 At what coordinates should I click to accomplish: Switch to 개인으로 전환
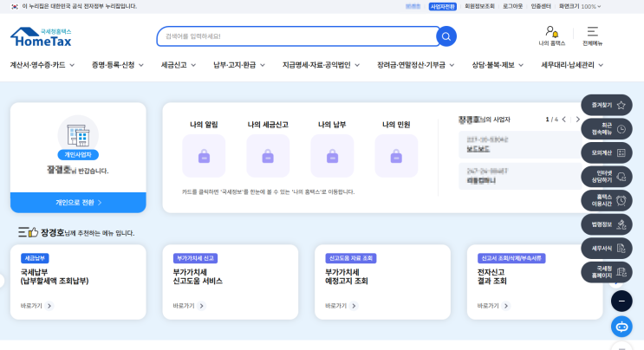click(x=78, y=203)
